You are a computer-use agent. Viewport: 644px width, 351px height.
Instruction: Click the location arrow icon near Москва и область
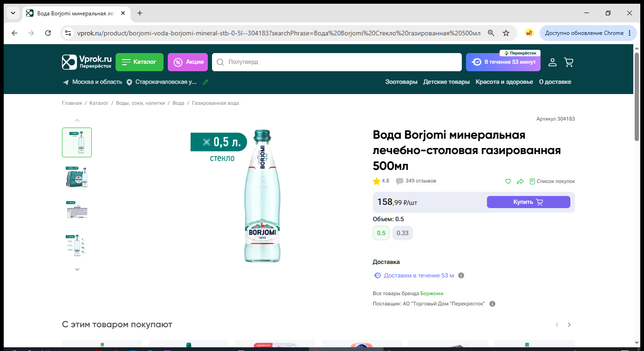tap(66, 82)
